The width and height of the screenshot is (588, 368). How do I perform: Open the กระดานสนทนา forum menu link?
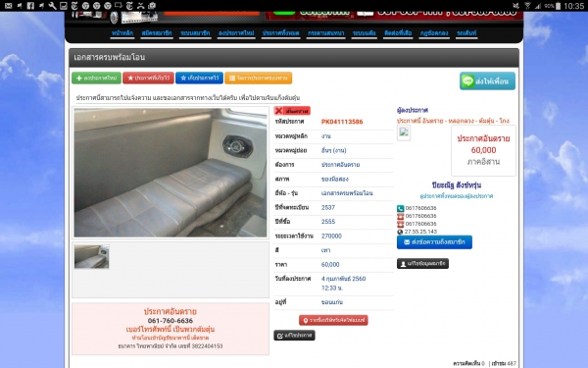tap(326, 33)
